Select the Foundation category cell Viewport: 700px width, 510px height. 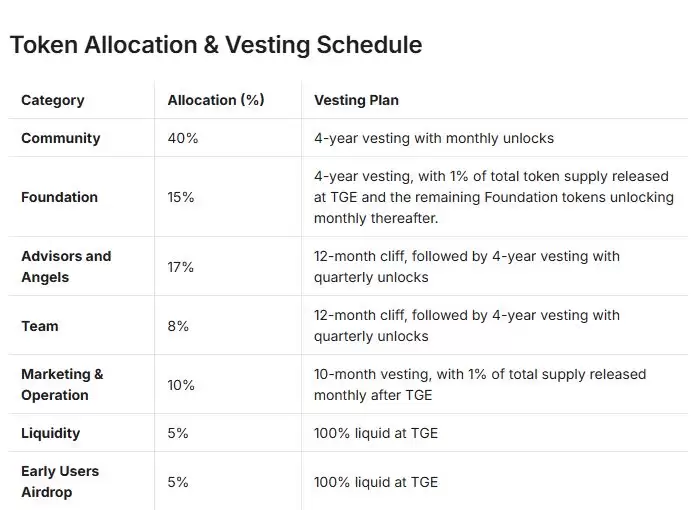click(60, 197)
